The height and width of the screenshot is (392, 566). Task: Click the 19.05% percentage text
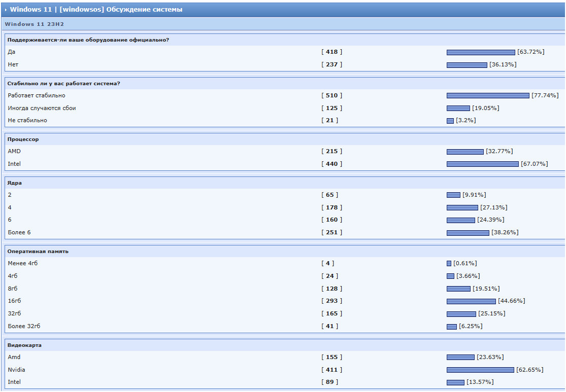tap(485, 108)
